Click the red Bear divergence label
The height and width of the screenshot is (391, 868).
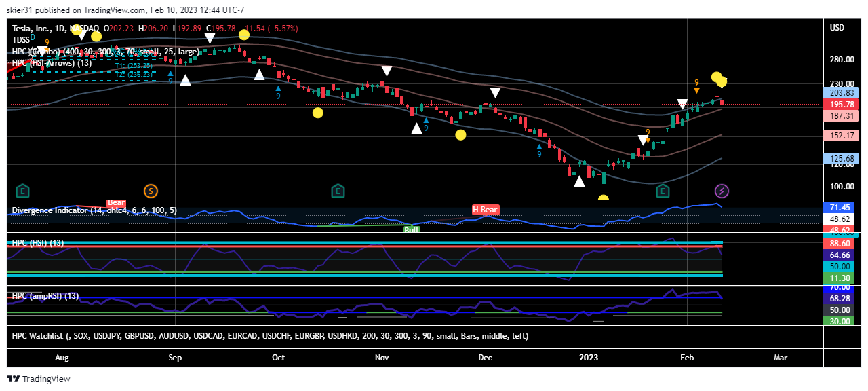click(116, 202)
